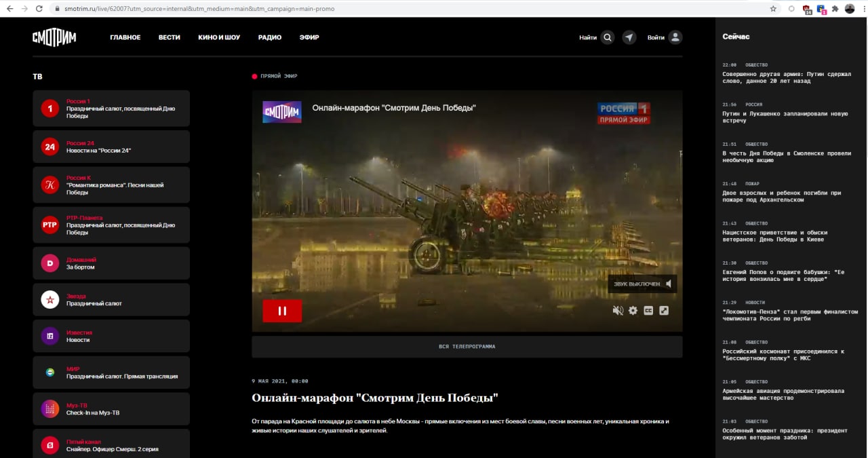Viewport: 868px width, 458px height.
Task: Click the Смотрим logo inside the player
Action: [282, 112]
